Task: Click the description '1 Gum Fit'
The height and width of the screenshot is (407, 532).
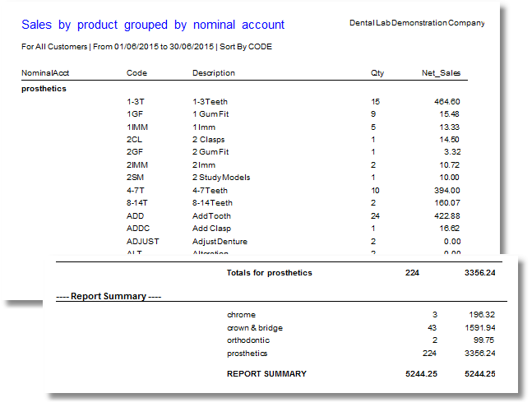Action: point(210,114)
